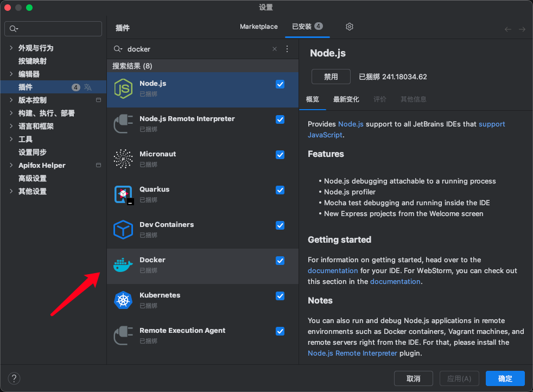Uncheck the Dev Containers plugin checkbox
This screenshot has height=392, width=533.
tap(280, 225)
